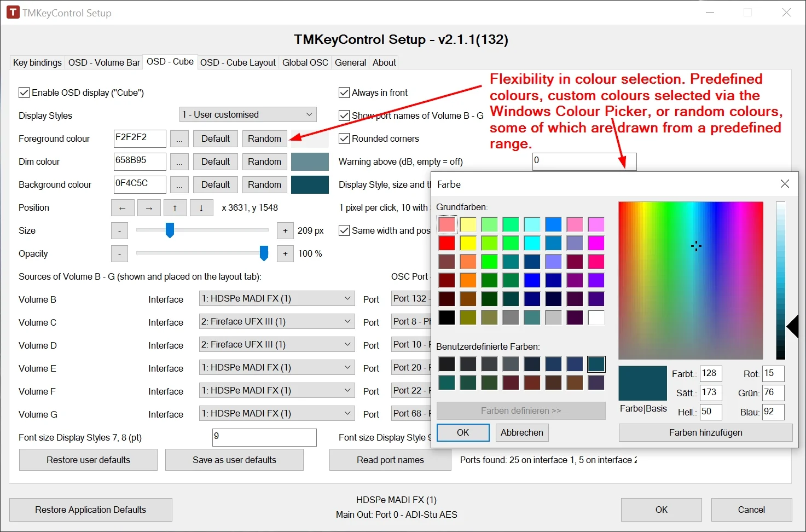The width and height of the screenshot is (806, 532).
Task: Select the white basic colour swatch
Action: click(x=596, y=317)
